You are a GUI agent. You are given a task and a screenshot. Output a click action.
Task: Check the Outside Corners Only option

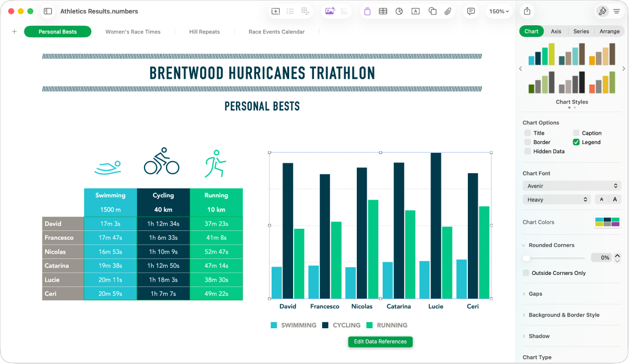pos(525,273)
